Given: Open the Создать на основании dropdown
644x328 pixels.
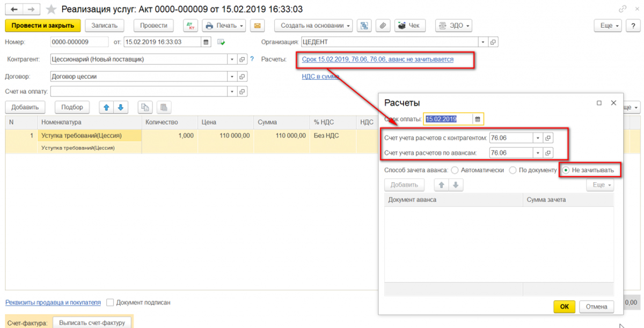Looking at the screenshot, I should pyautogui.click(x=316, y=25).
